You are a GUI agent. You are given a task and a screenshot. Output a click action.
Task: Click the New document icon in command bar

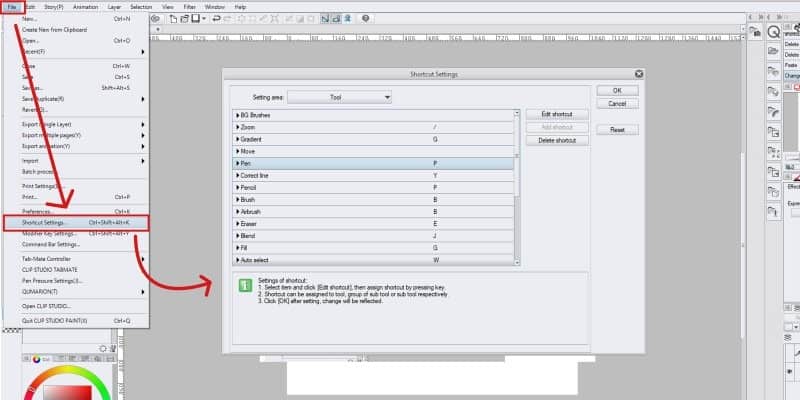(173, 18)
